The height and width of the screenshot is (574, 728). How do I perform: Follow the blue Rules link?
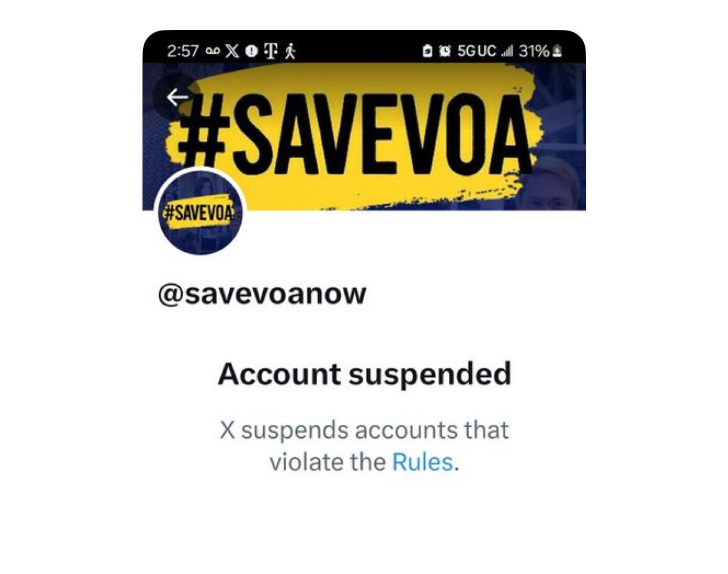click(422, 462)
